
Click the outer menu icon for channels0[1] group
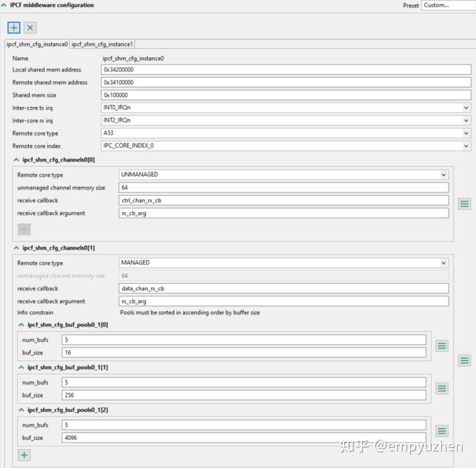pyautogui.click(x=464, y=361)
